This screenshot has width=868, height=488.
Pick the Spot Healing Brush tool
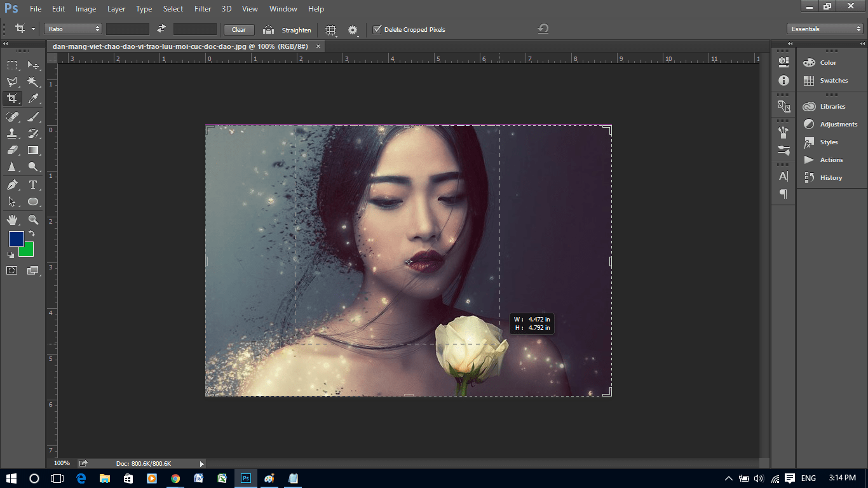(x=11, y=116)
